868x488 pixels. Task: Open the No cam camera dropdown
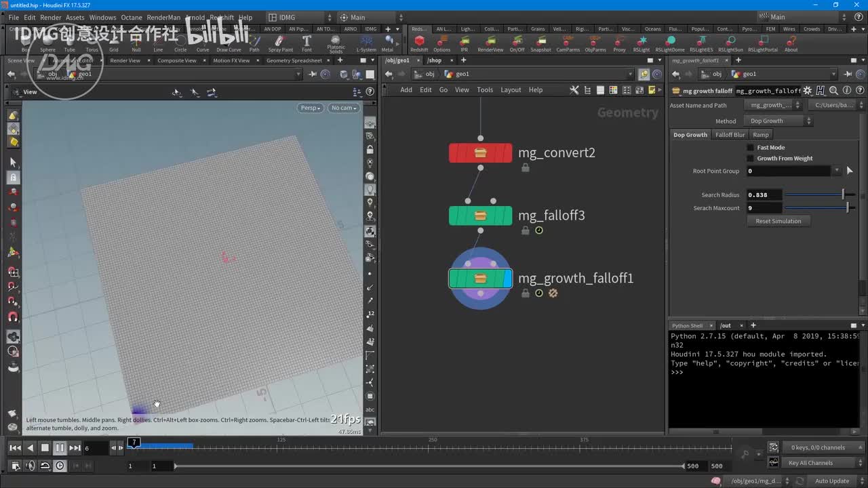tap(344, 108)
